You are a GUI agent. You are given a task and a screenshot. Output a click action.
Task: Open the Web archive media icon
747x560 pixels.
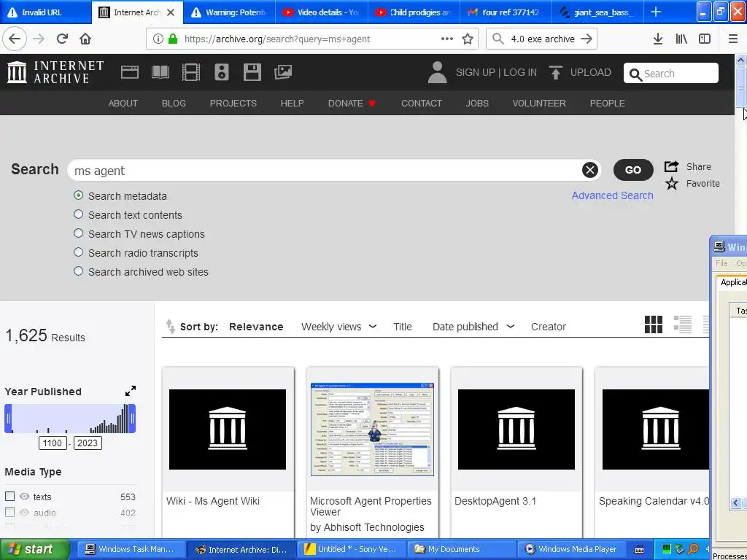tap(130, 72)
